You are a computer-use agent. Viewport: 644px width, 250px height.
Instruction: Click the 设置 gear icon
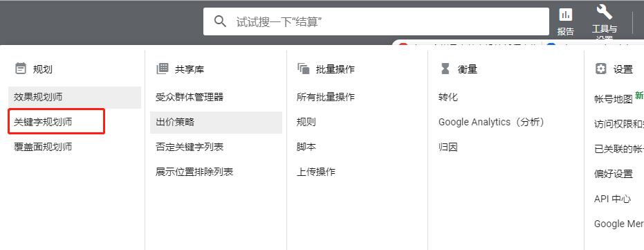[600, 69]
